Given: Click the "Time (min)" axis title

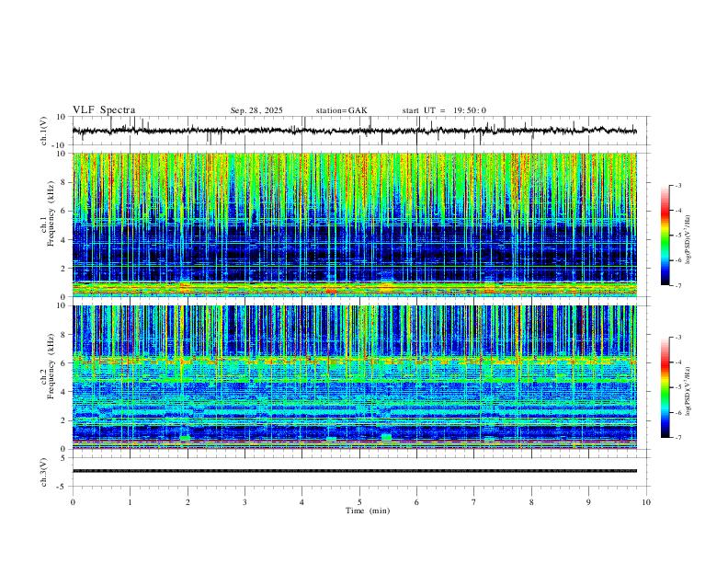Looking at the screenshot, I should [x=368, y=511].
